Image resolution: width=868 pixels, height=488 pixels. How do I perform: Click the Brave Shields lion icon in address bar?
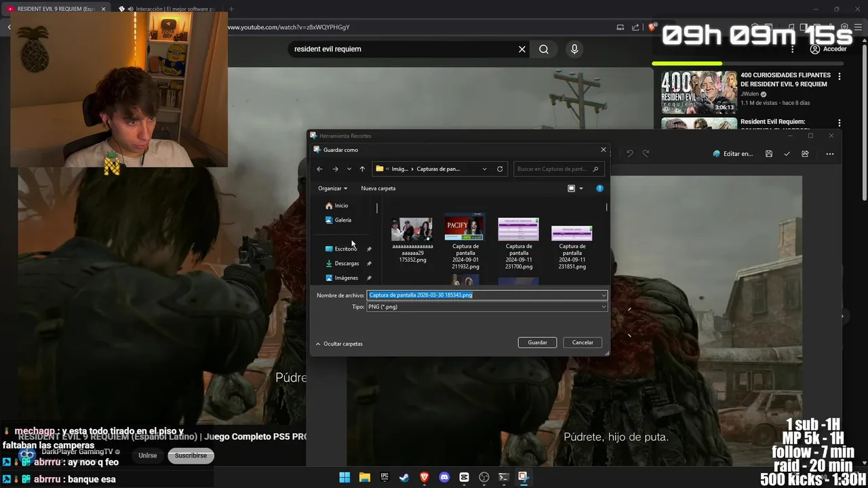pyautogui.click(x=652, y=27)
